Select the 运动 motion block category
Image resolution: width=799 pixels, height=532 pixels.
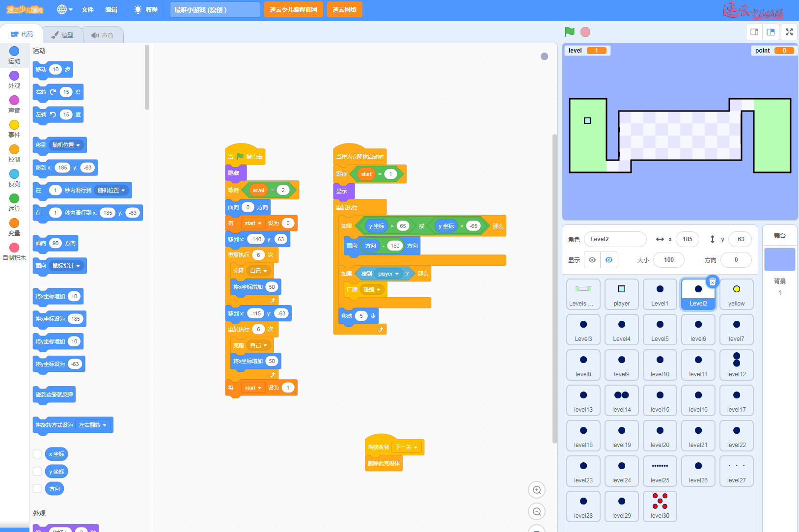14,55
